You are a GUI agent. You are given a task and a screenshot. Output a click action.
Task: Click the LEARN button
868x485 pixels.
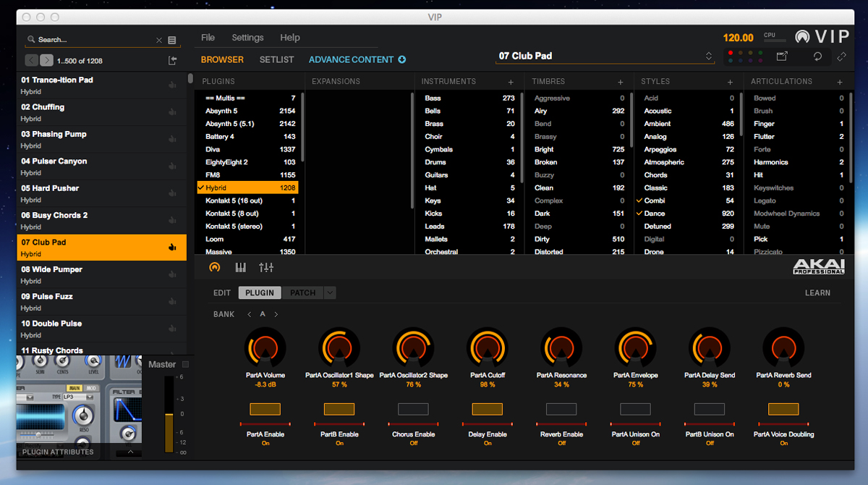point(817,292)
